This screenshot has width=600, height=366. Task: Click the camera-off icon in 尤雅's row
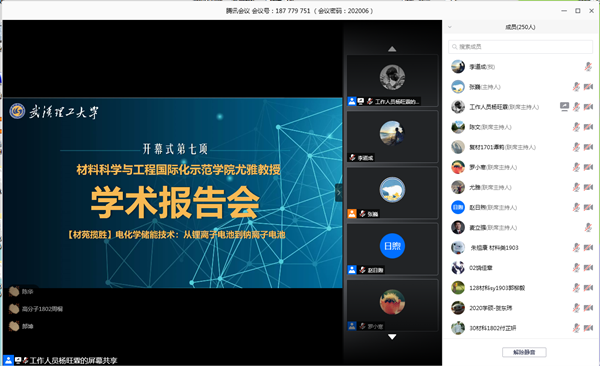click(588, 187)
